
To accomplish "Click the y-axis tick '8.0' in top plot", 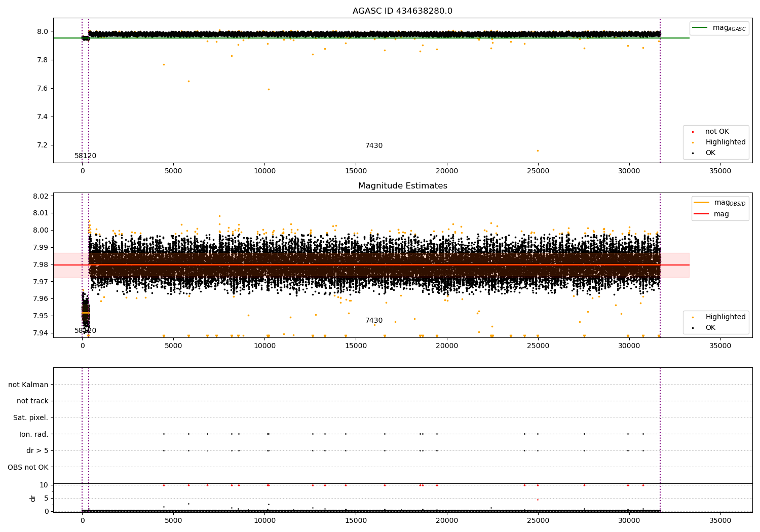I will click(x=43, y=31).
